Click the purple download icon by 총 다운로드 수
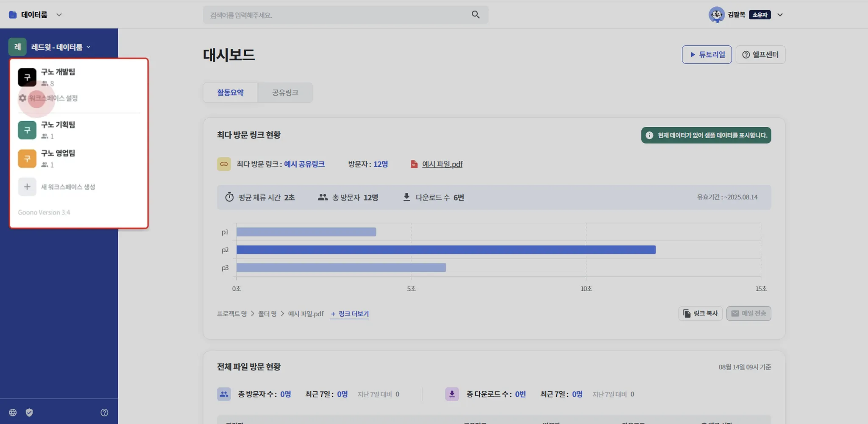This screenshot has width=868, height=424. (452, 394)
